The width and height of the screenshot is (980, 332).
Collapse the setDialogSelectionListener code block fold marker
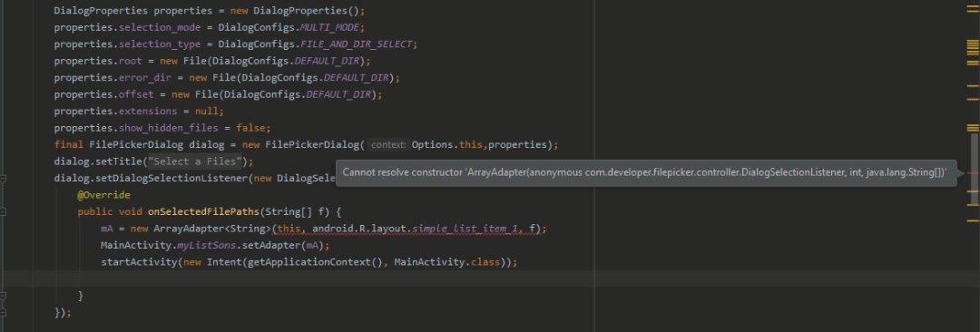pyautogui.click(x=3, y=178)
